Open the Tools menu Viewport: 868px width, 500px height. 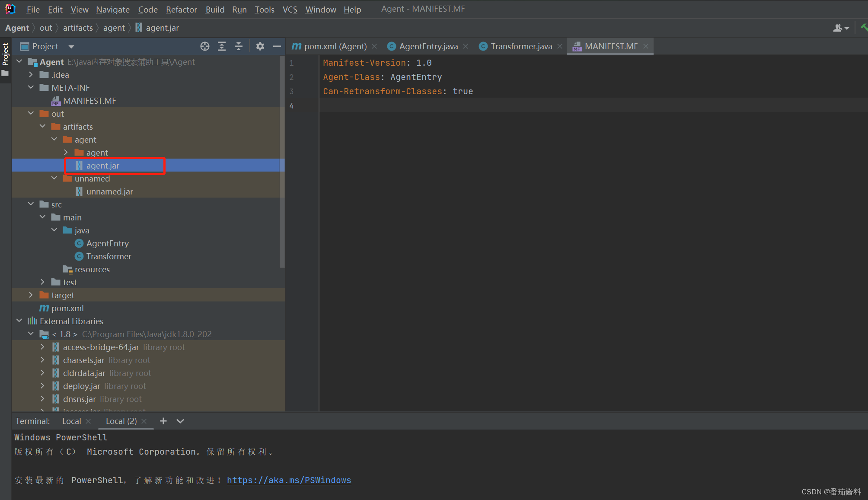point(264,10)
